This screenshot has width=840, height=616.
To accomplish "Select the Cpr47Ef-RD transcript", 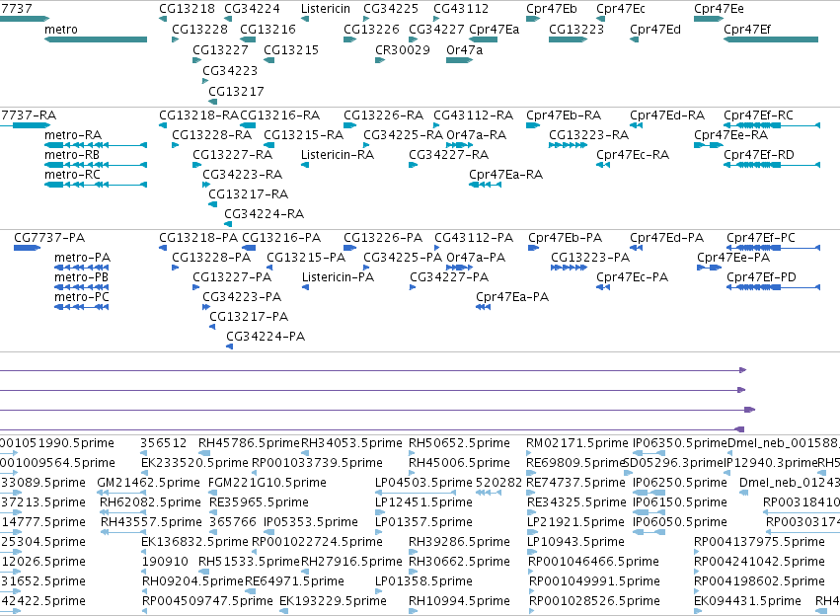I will coord(772,165).
